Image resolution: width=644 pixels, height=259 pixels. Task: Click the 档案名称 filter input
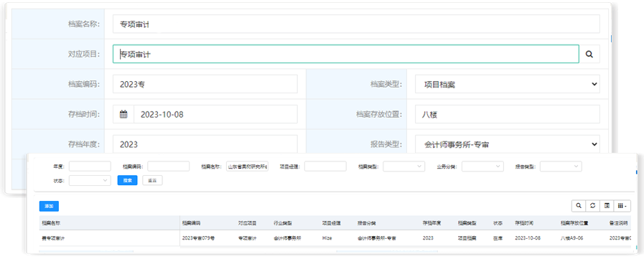point(247,166)
